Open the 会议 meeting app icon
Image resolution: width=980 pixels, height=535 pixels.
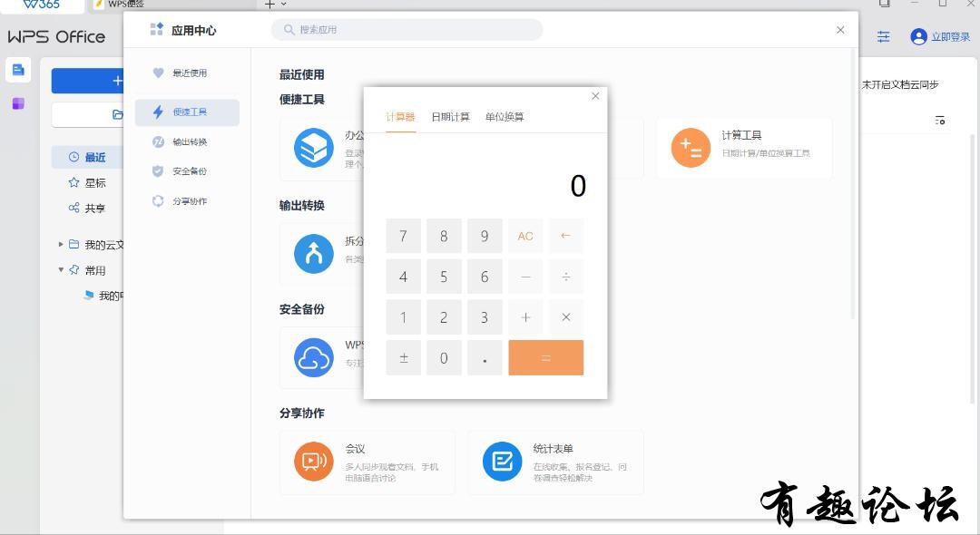(314, 462)
